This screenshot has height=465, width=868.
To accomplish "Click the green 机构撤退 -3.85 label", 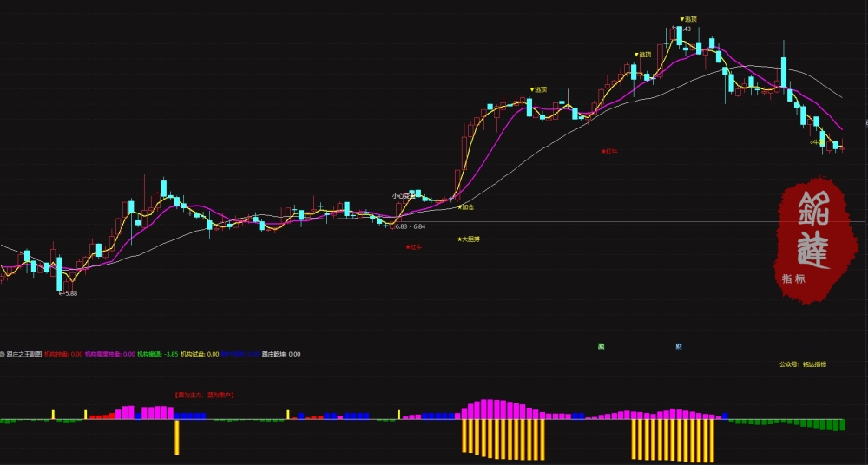I will [x=158, y=354].
